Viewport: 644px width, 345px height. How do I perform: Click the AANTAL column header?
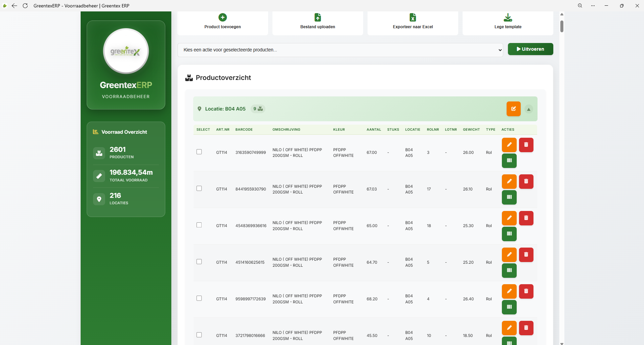coord(374,130)
